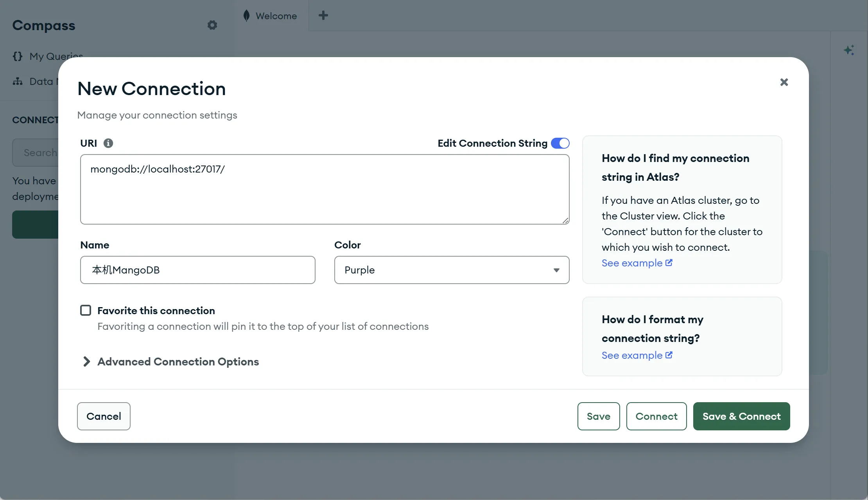
Task: Close the New Connection dialog
Action: pyautogui.click(x=784, y=82)
